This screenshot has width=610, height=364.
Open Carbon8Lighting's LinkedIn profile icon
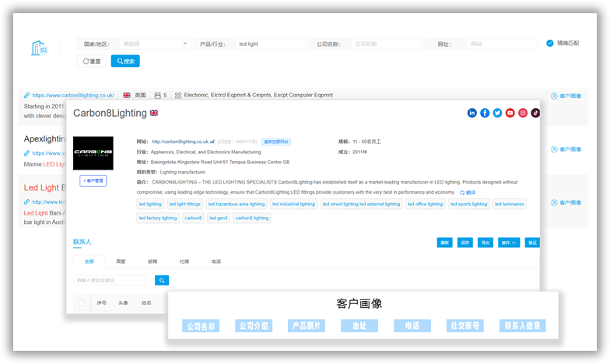472,113
